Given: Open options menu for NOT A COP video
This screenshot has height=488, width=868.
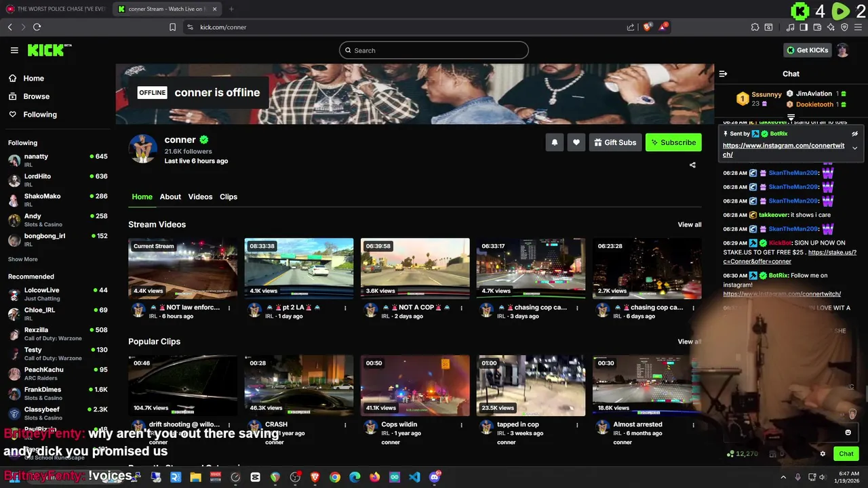Looking at the screenshot, I should click(461, 308).
